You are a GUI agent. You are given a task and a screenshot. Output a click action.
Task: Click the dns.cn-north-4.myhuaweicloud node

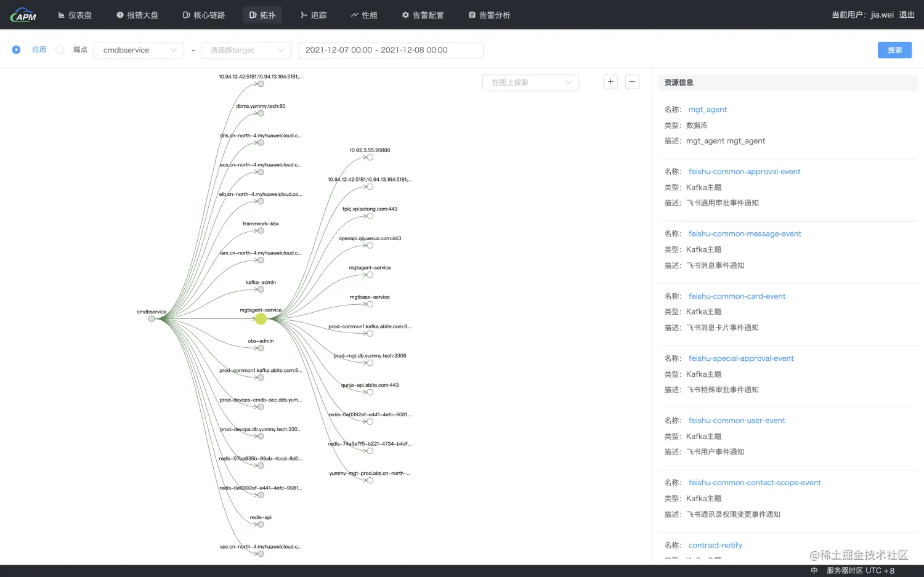(x=261, y=143)
